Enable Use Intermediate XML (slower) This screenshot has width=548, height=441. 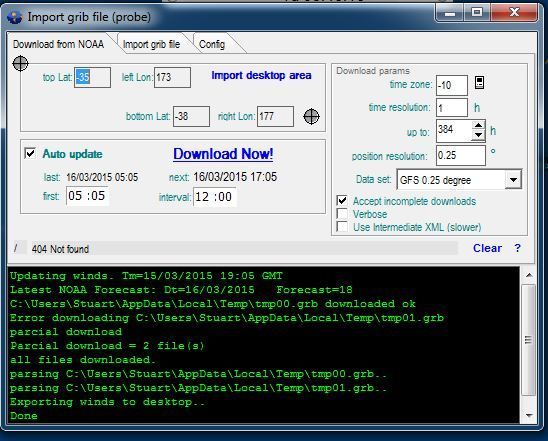[342, 226]
